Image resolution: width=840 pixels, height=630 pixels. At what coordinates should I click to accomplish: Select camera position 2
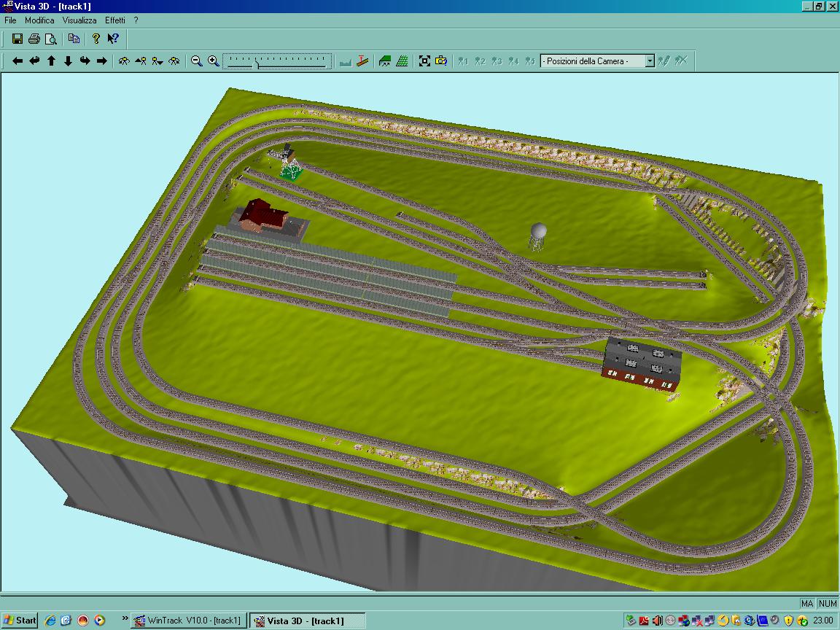(x=480, y=61)
